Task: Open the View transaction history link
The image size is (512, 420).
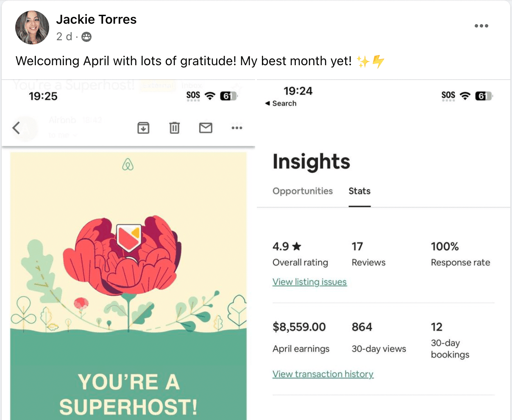Action: point(323,374)
